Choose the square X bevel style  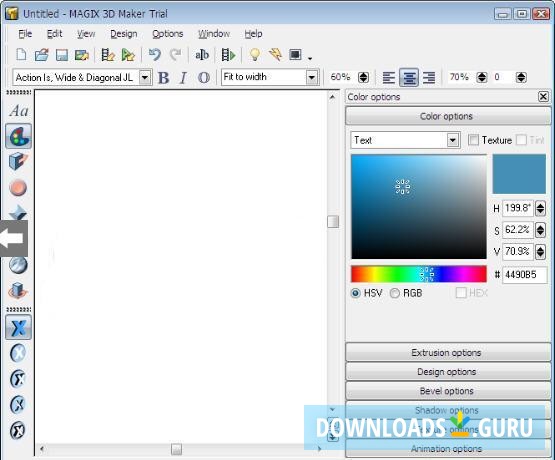pyautogui.click(x=18, y=327)
